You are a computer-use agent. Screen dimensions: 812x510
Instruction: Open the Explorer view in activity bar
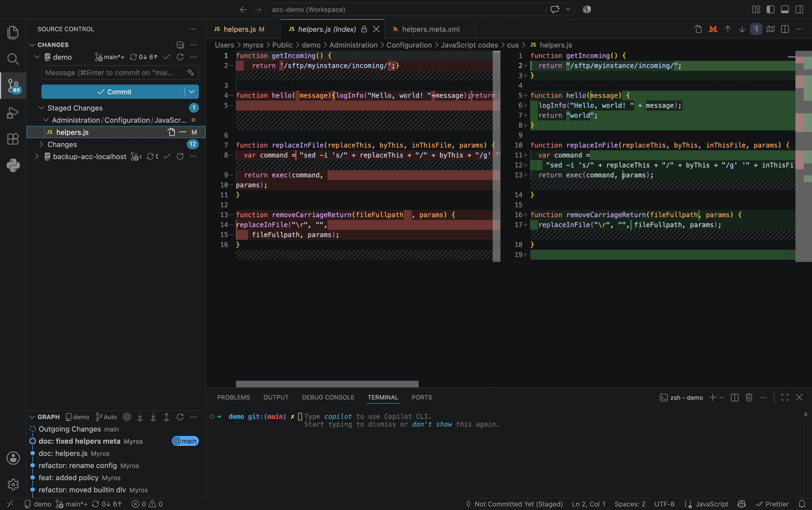point(13,32)
